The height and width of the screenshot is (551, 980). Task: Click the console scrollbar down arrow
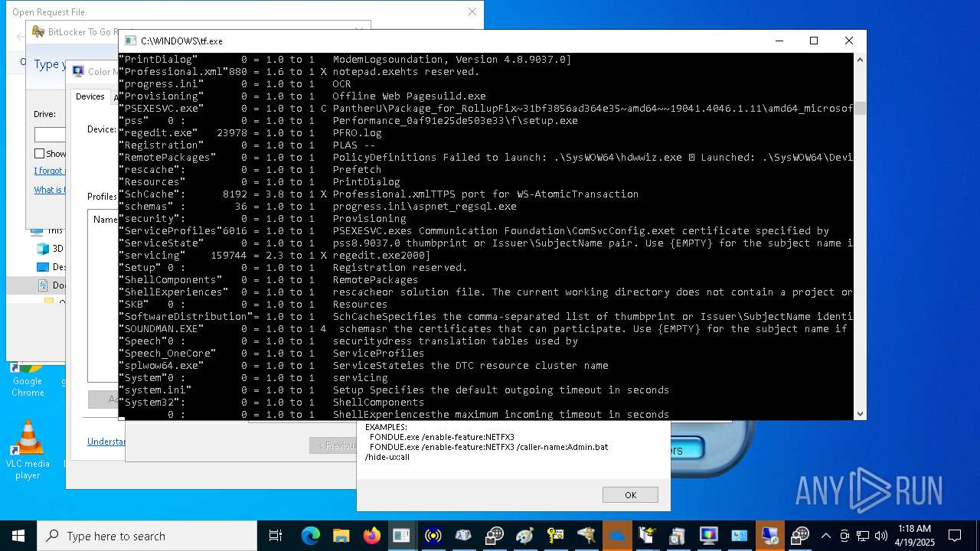[860, 413]
